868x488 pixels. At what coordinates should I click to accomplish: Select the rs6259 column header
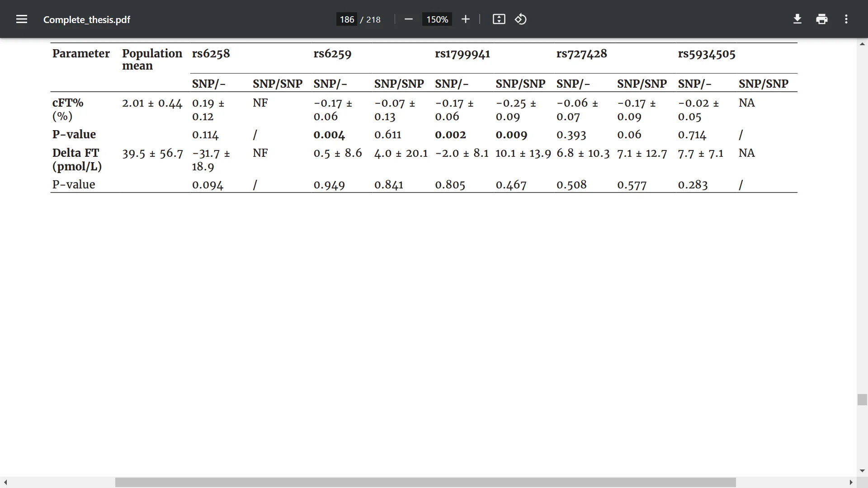332,53
